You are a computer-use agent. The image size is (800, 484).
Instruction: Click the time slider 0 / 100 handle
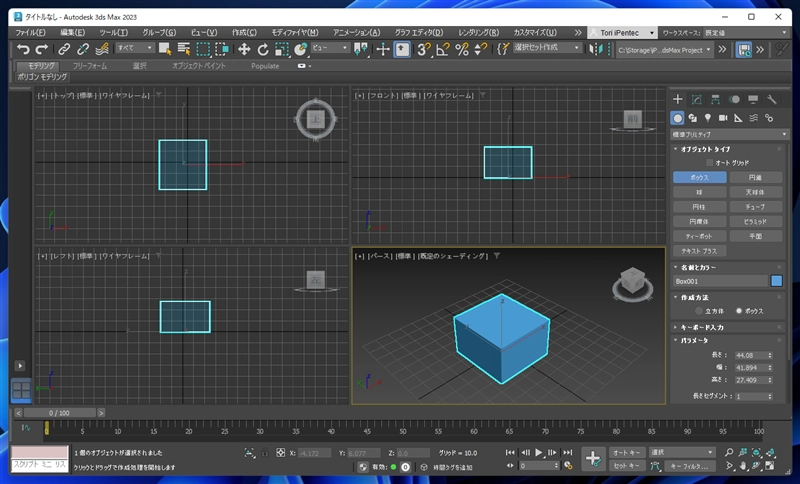pyautogui.click(x=59, y=413)
